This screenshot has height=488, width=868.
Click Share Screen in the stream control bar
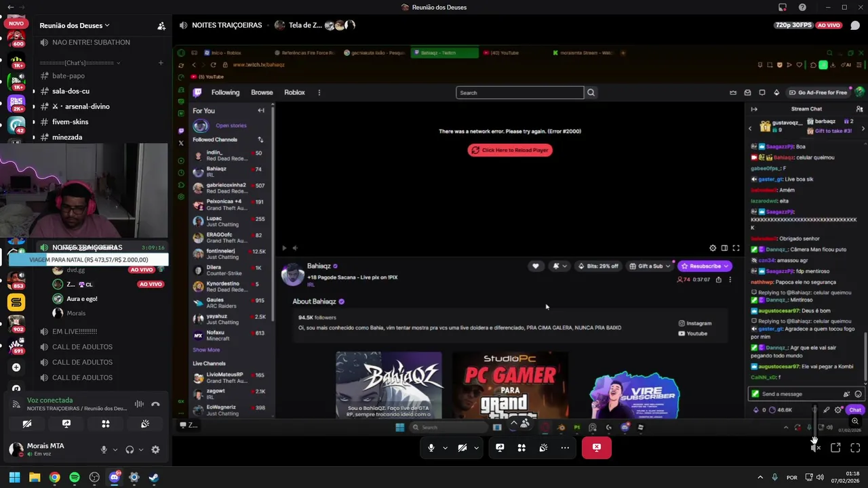[500, 447]
